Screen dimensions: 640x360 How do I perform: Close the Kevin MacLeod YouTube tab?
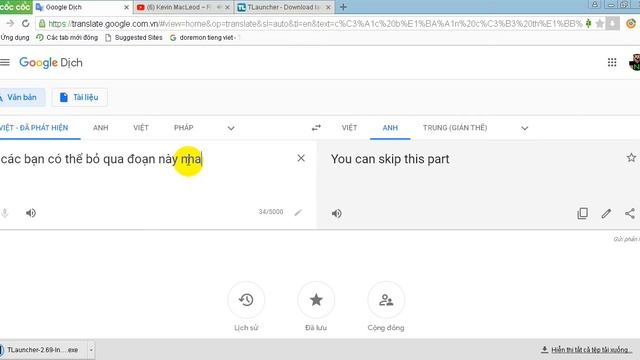tap(227, 7)
